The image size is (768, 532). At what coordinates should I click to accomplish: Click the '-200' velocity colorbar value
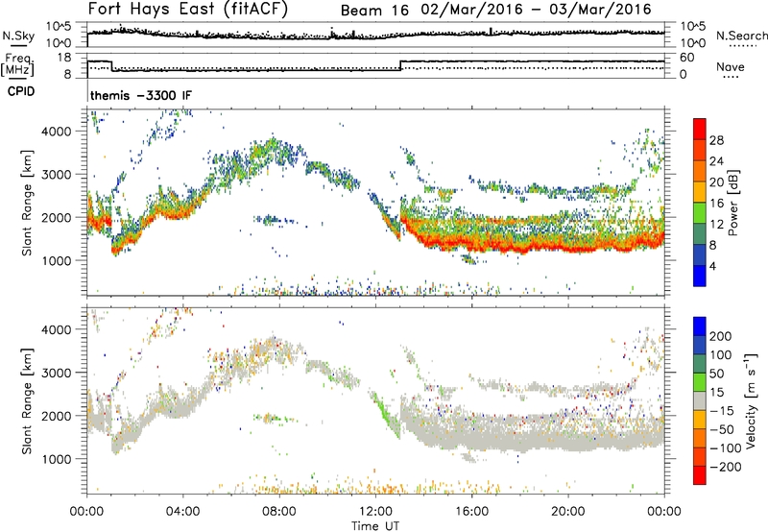coord(726,467)
